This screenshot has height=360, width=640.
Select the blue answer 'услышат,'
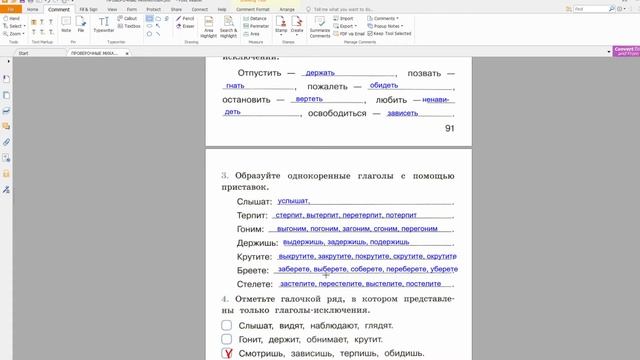(x=293, y=201)
